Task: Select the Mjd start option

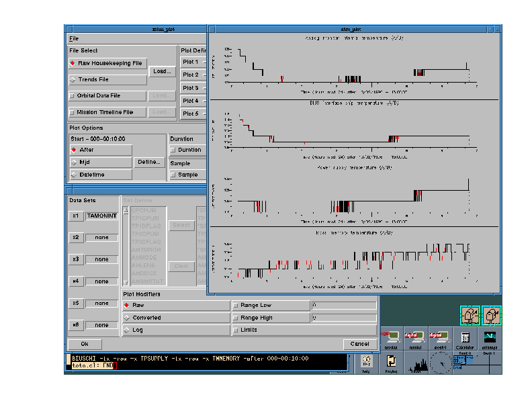Action: click(x=101, y=163)
